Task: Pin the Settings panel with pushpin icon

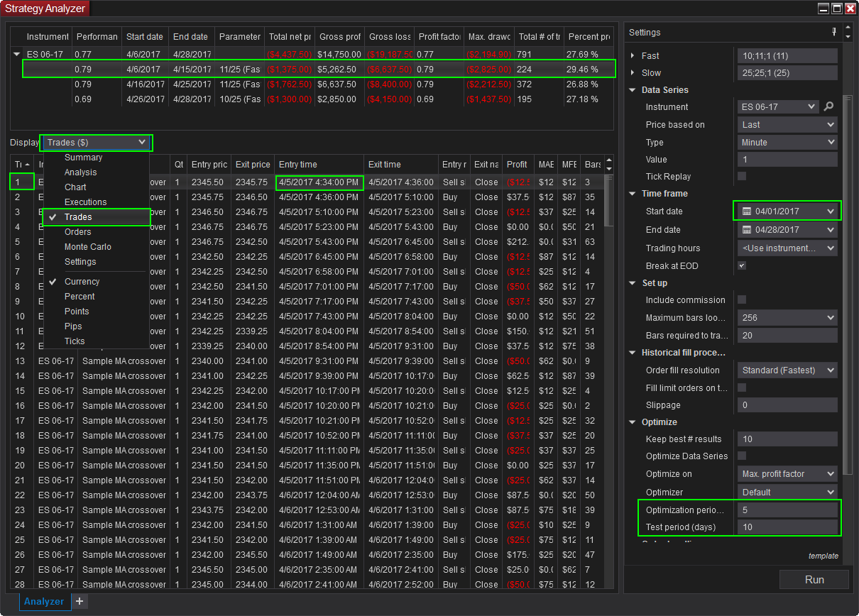Action: tap(833, 32)
